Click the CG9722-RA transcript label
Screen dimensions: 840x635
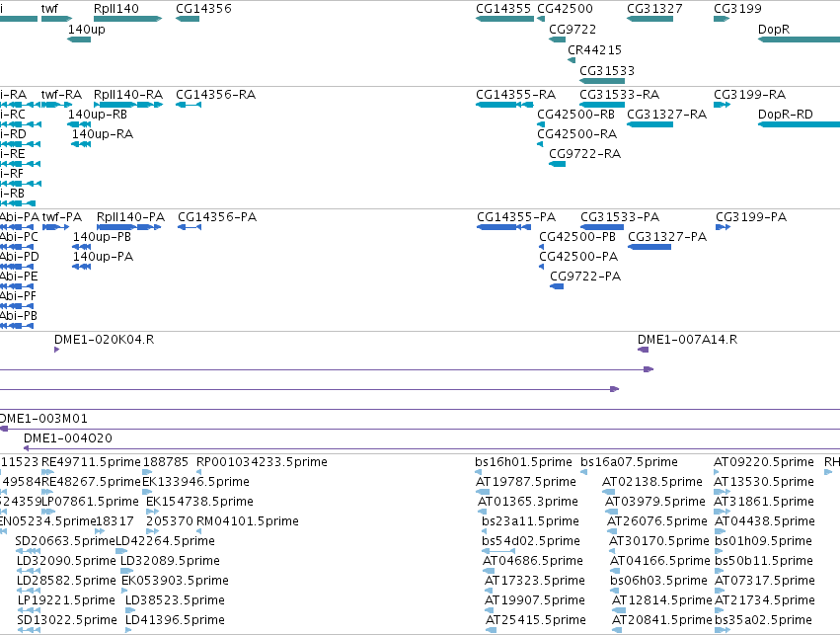[585, 154]
